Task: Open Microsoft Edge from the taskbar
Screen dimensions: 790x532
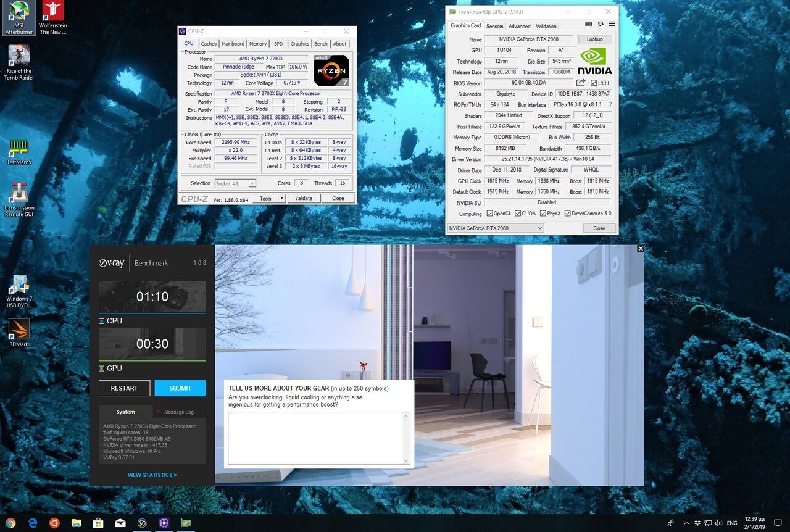Action: [33, 523]
